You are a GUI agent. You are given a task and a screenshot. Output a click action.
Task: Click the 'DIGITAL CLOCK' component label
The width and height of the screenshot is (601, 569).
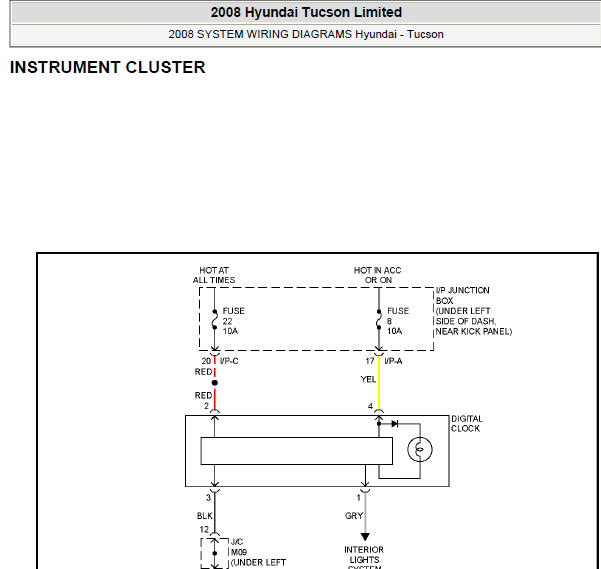tap(466, 423)
